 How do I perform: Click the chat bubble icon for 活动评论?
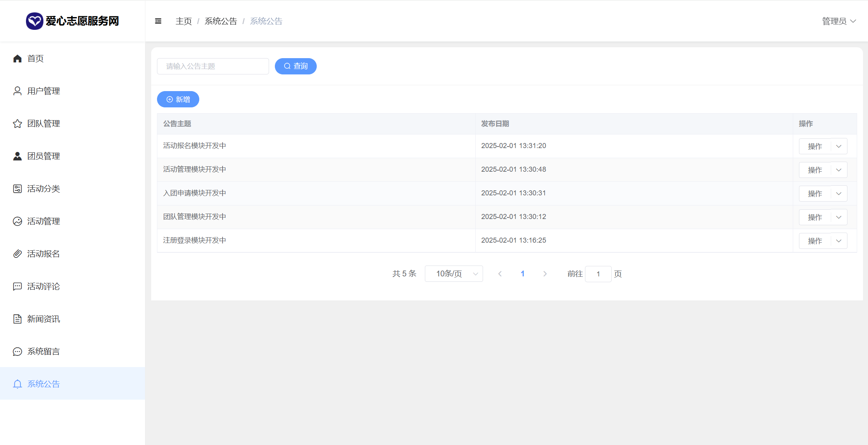(17, 286)
